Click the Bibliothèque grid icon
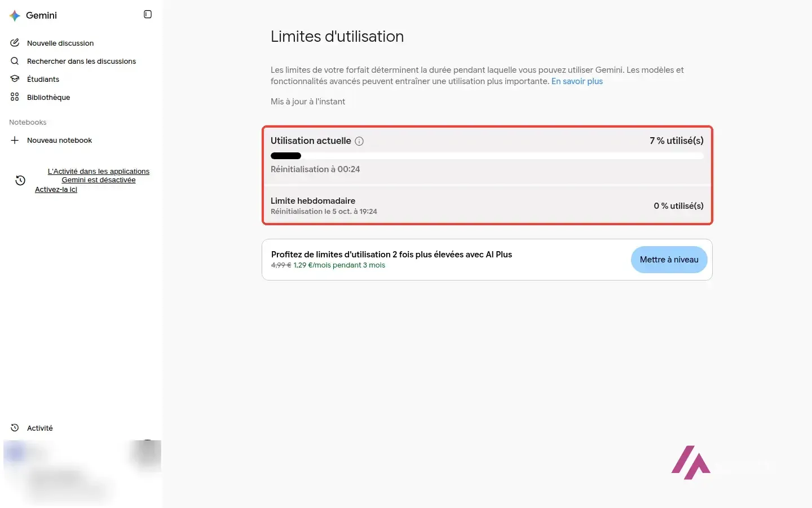This screenshot has width=812, height=508. pos(15,97)
